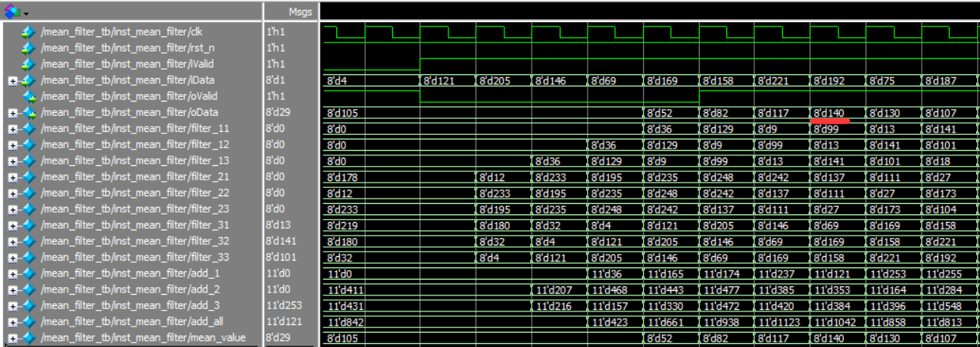Expand the filter_22 bus signal
The image size is (980, 347).
[x=12, y=192]
